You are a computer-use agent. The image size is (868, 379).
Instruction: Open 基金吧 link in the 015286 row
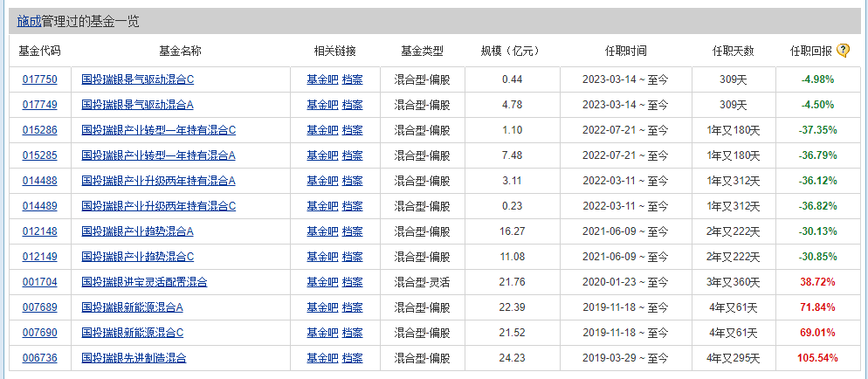(322, 130)
